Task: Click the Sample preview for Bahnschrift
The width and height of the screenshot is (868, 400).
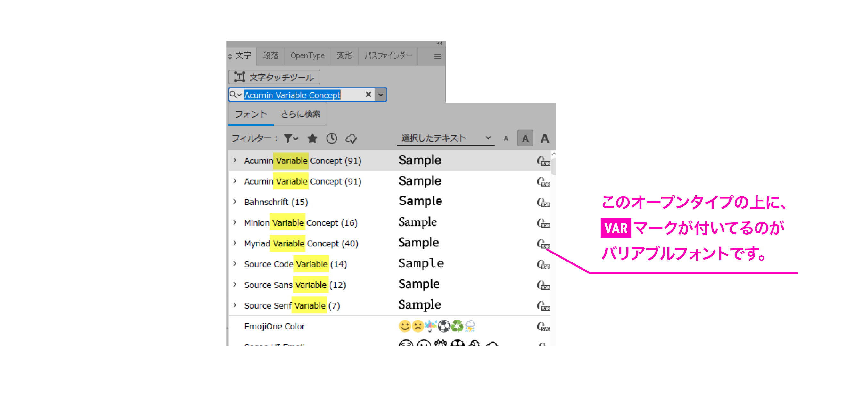Action: click(x=420, y=201)
